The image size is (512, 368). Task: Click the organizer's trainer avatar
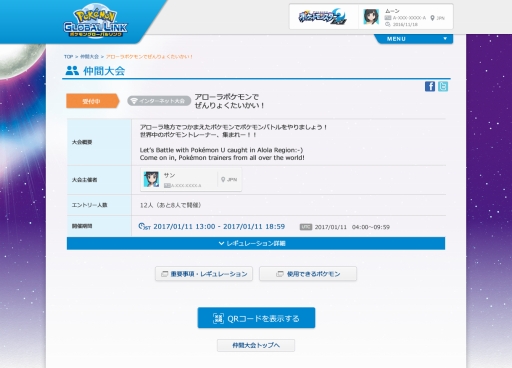151,179
